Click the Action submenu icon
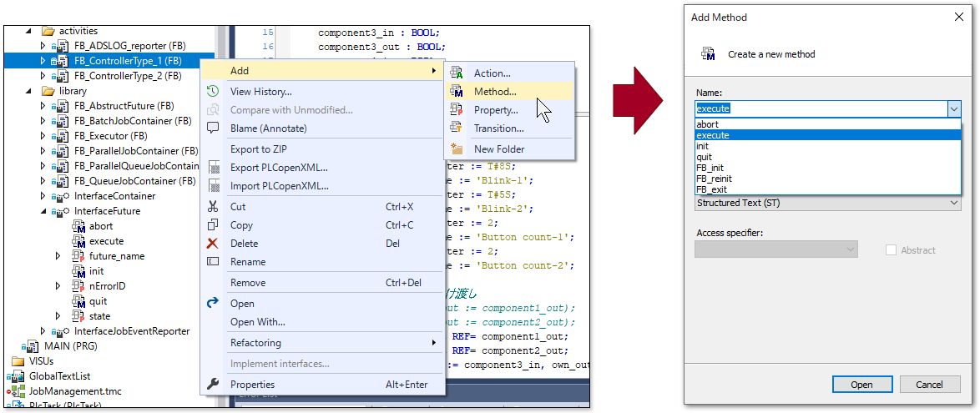 point(457,73)
